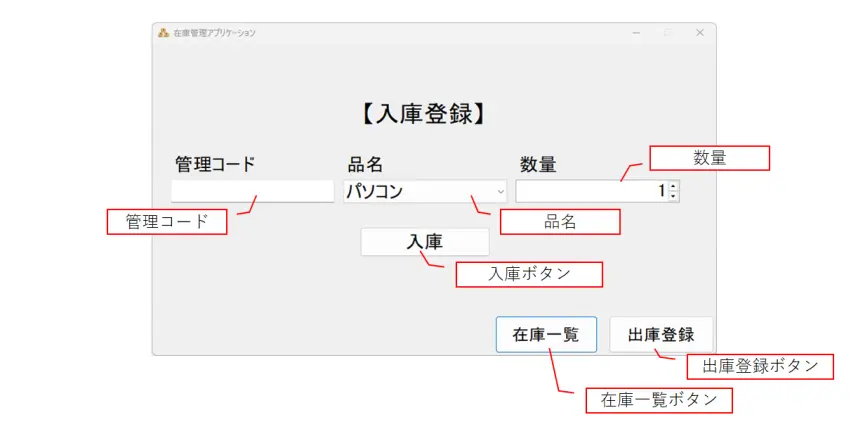
Task: Go to 出庫登録 via its button
Action: tap(661, 335)
